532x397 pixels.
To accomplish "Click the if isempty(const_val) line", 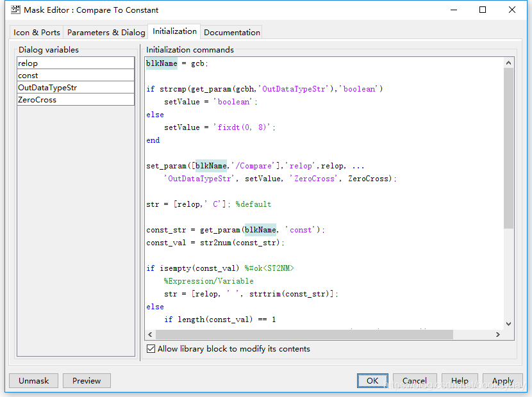I will coord(220,268).
